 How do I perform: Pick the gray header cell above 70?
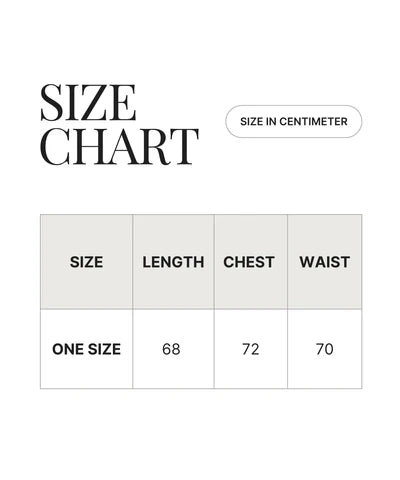point(325,262)
